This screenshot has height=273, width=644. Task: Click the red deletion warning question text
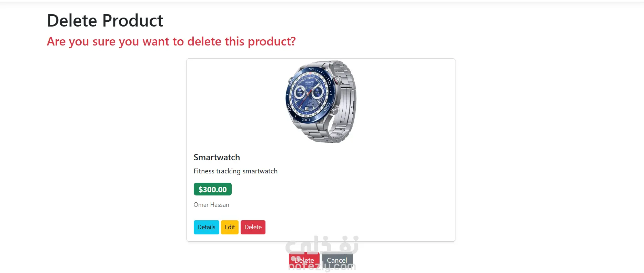click(x=171, y=41)
